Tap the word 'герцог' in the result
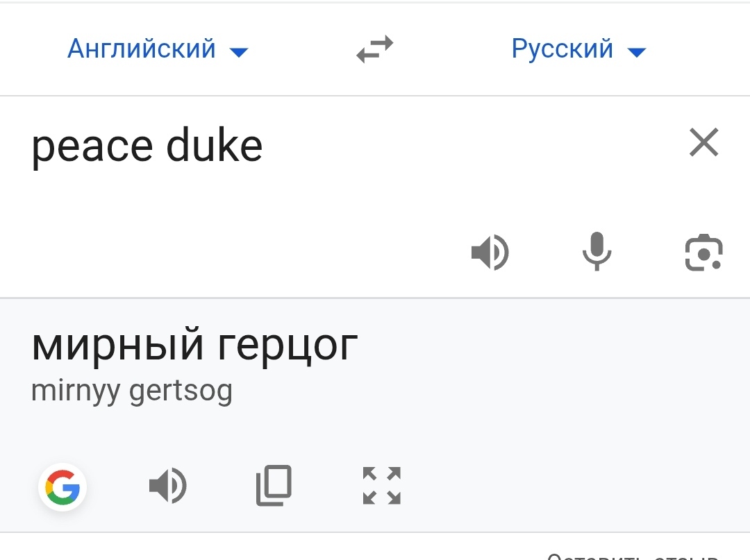The height and width of the screenshot is (560, 750). click(288, 348)
